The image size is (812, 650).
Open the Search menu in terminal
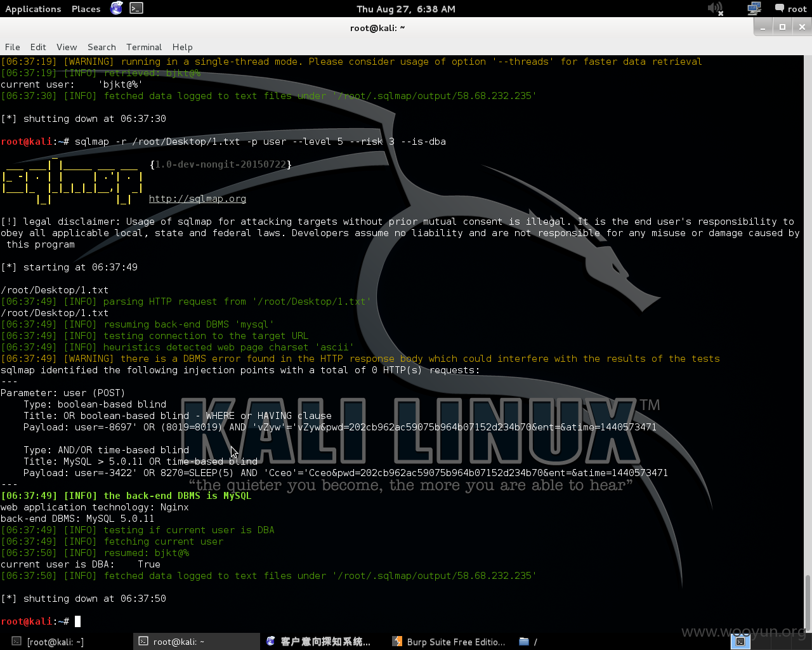pos(101,47)
